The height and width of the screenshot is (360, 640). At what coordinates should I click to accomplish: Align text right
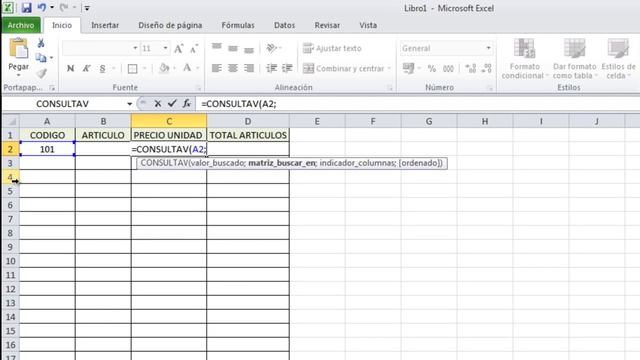pyautogui.click(x=249, y=68)
